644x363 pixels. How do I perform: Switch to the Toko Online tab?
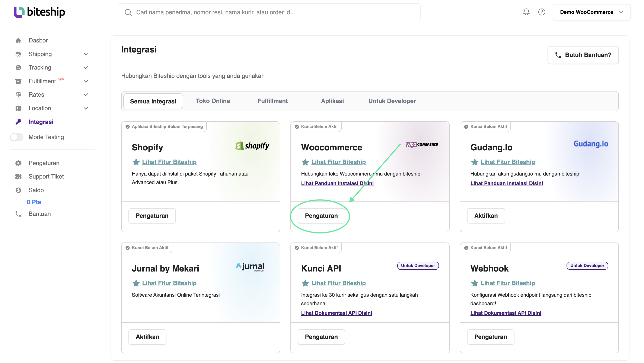point(213,101)
